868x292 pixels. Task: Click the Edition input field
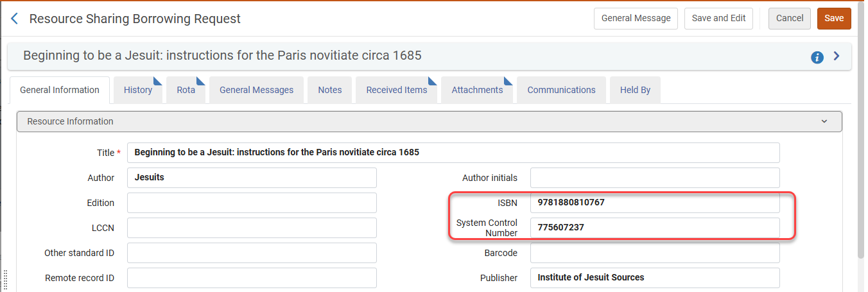click(252, 203)
